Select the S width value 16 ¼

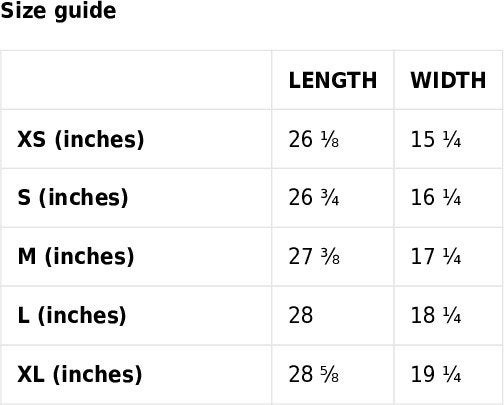(x=436, y=198)
